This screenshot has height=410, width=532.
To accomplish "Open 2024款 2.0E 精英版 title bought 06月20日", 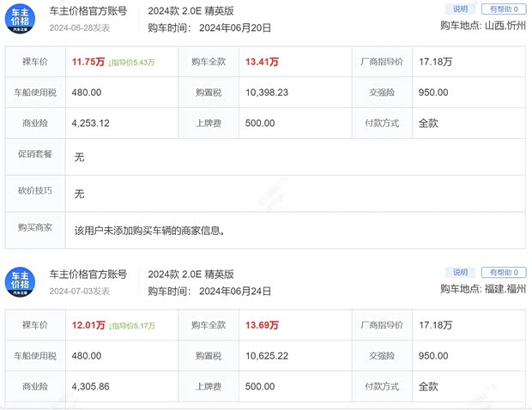I will tap(190, 11).
